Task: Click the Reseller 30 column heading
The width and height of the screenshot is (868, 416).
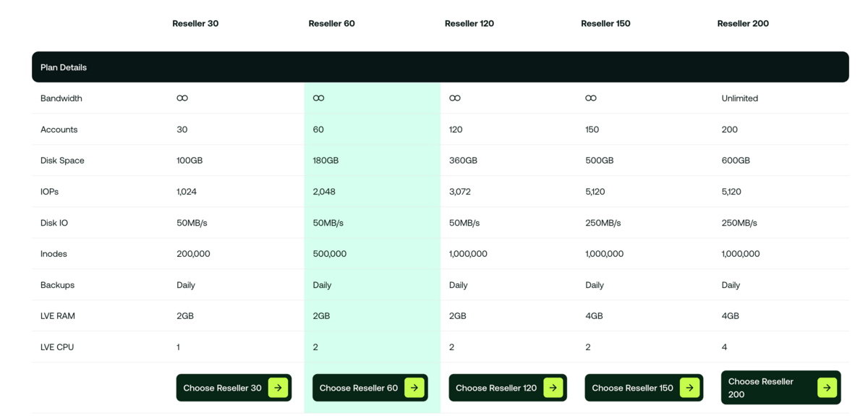Action: 195,23
